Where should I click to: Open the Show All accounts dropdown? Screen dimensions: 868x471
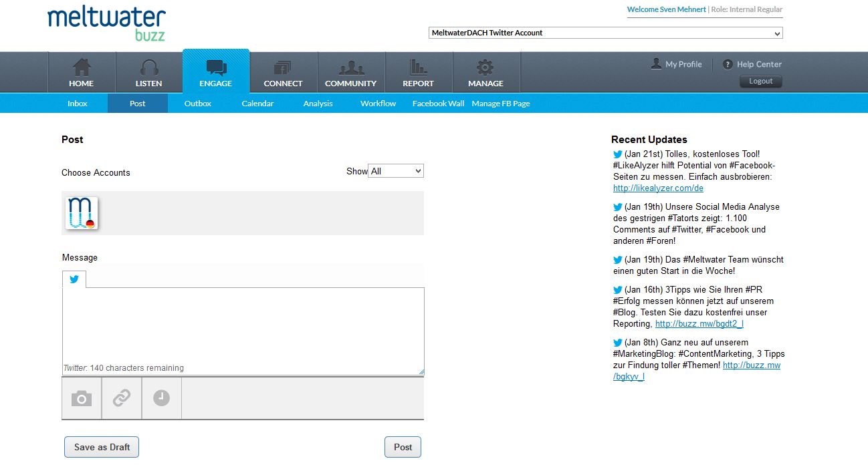point(396,171)
